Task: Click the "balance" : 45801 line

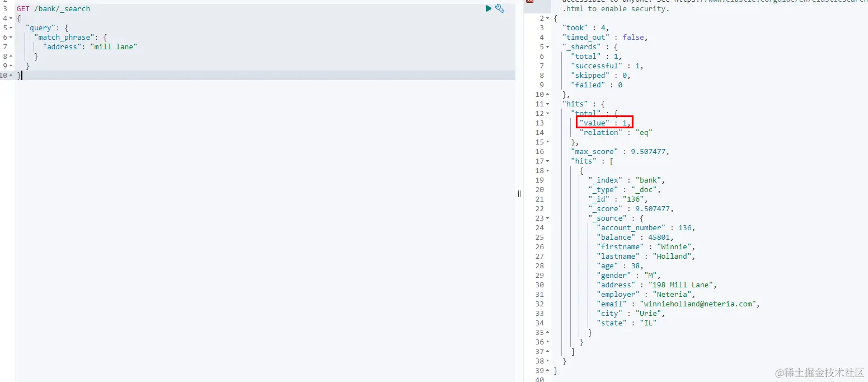Action: coord(636,237)
